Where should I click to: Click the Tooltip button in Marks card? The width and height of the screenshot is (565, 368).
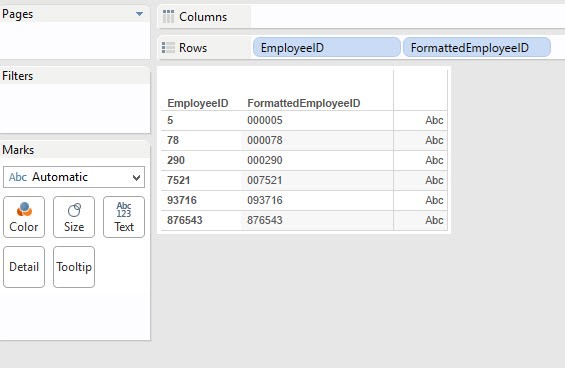[x=74, y=267]
